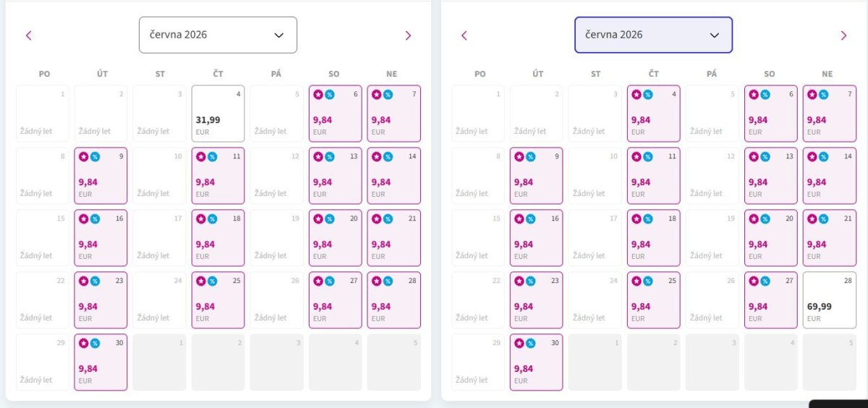Click chevron arrow in right month selector

coord(715,35)
